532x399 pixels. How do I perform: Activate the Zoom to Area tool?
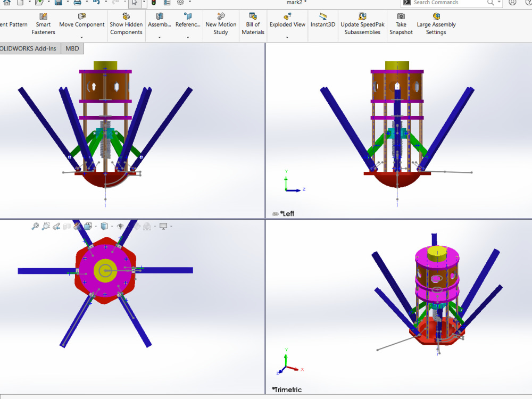click(x=46, y=226)
